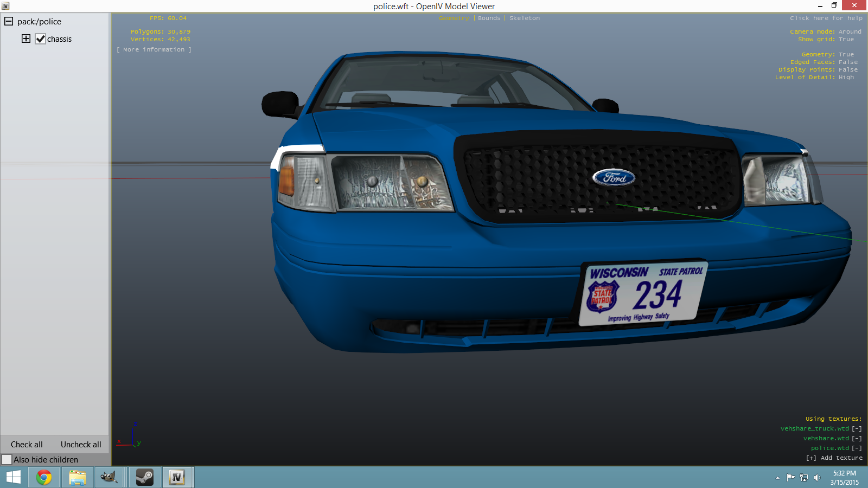Launch GIMP from the taskbar

[109, 477]
